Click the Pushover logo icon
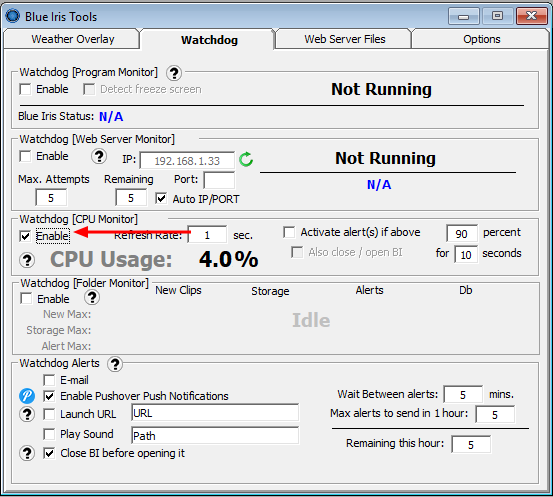Image resolution: width=553 pixels, height=497 pixels. click(27, 396)
